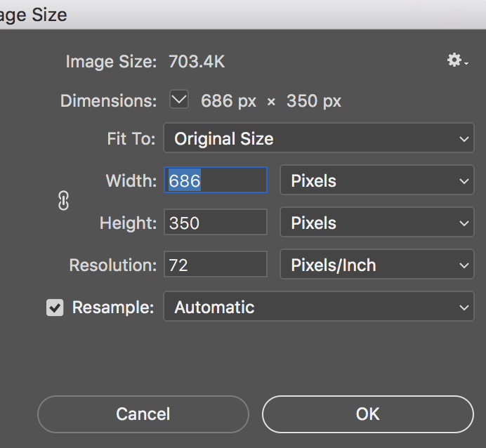The height and width of the screenshot is (448, 486).
Task: Click the Resolution label text
Action: click(x=112, y=265)
